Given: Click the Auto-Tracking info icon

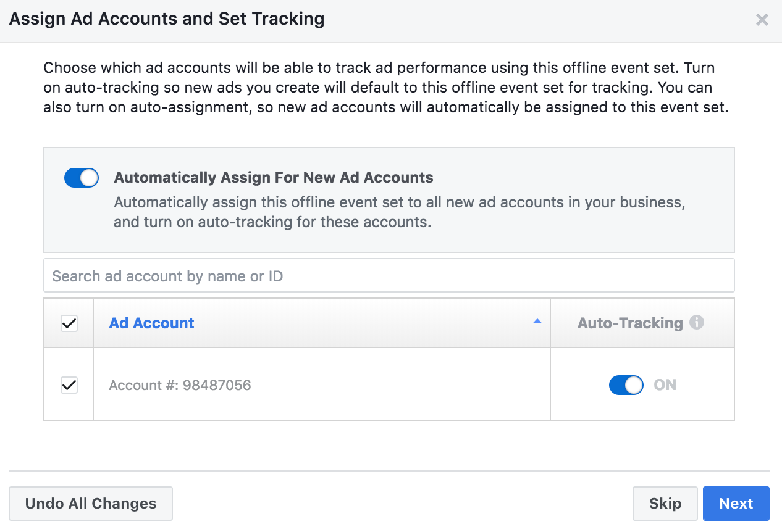Looking at the screenshot, I should pyautogui.click(x=697, y=322).
